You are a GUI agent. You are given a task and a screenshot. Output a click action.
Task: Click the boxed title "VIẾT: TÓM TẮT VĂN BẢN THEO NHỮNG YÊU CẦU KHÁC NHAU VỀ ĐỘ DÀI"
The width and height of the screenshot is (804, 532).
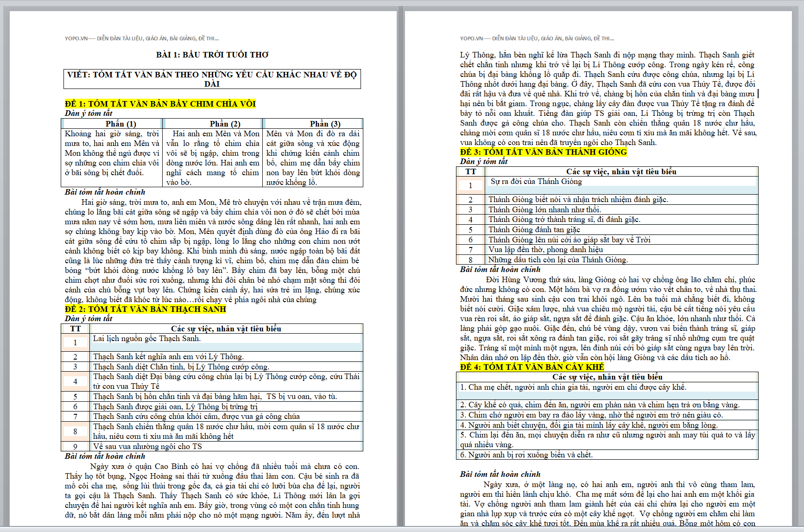(212, 79)
